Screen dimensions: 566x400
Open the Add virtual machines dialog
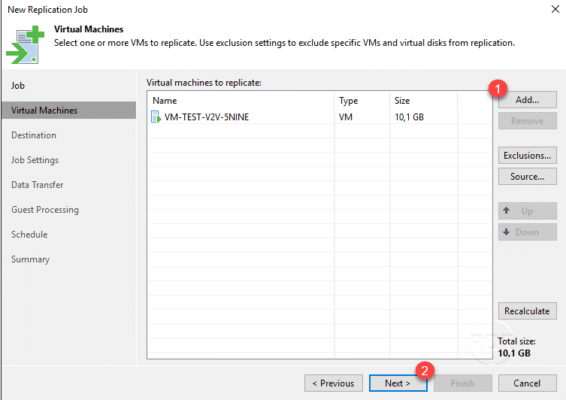tap(527, 100)
